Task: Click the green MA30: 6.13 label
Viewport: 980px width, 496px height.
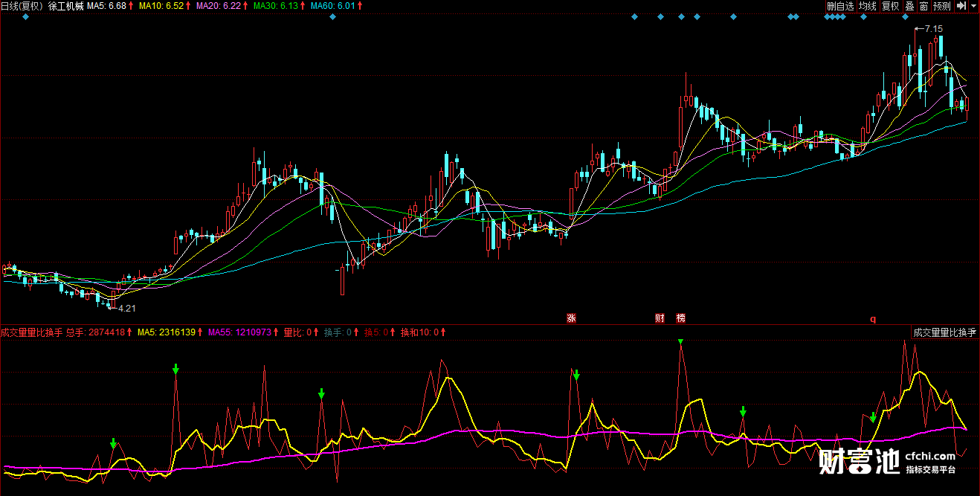Action: pyautogui.click(x=277, y=6)
